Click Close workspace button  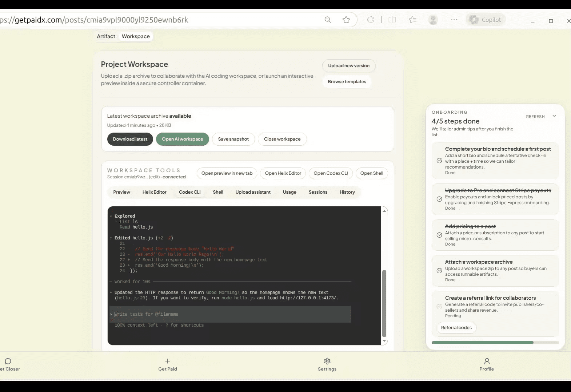tap(282, 139)
